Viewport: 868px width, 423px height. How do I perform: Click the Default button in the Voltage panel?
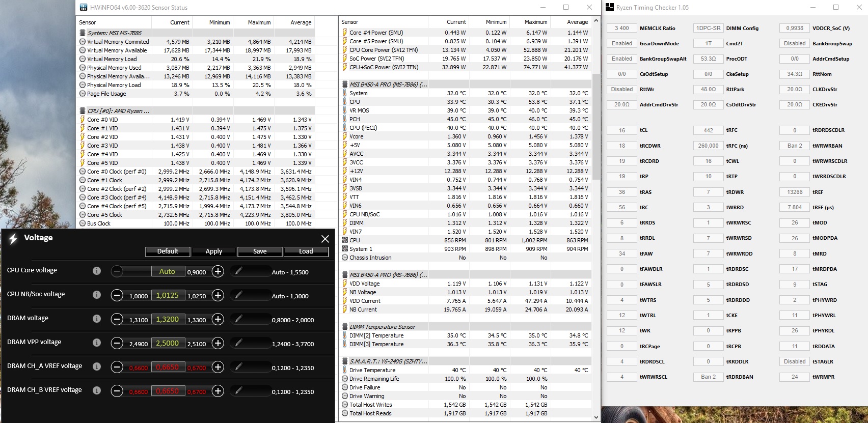point(168,251)
